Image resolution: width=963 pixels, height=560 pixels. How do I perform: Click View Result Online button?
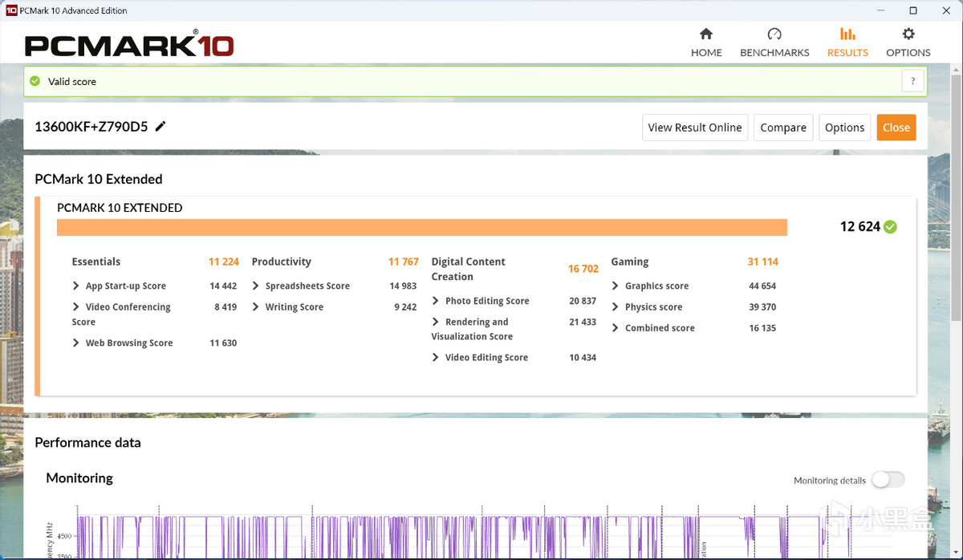[x=695, y=127]
